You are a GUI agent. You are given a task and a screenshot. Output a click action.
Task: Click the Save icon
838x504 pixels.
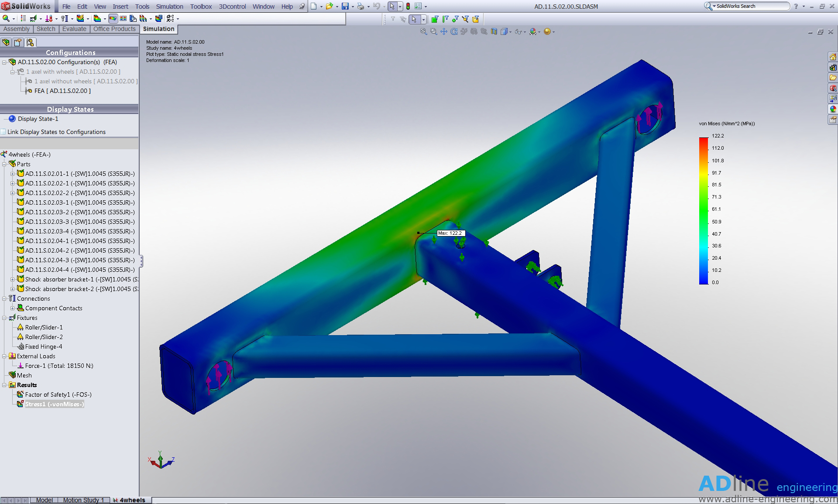(x=345, y=6)
